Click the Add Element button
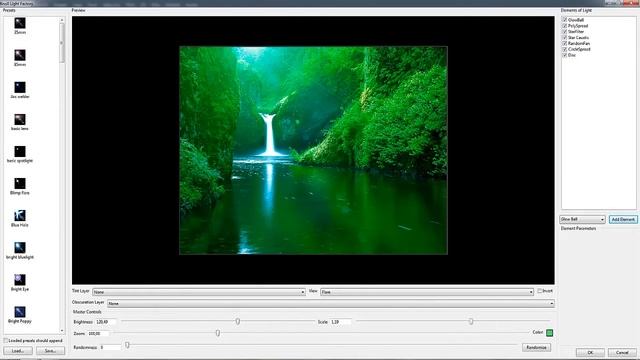640x360 pixels. pos(623,220)
